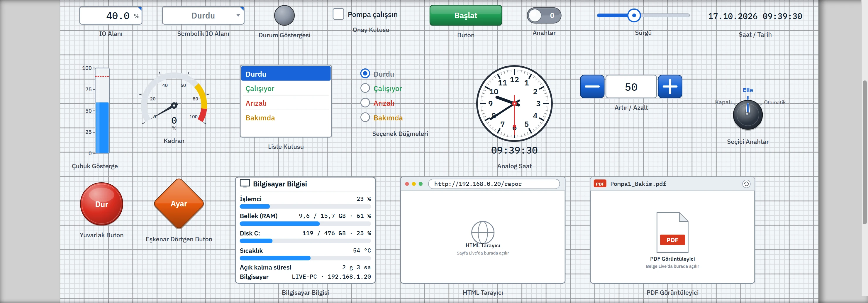Click the vertical page scrollbar thumb
The image size is (868, 303).
[864, 152]
